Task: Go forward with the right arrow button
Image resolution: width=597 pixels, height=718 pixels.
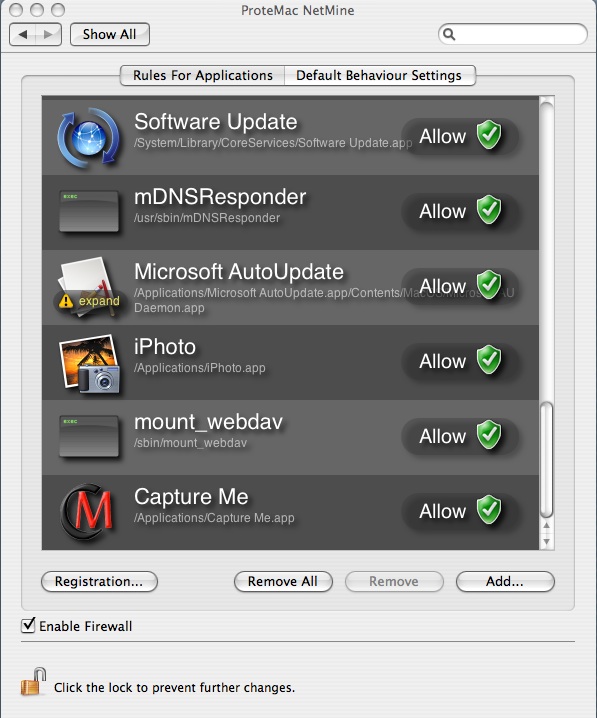Action: (48, 34)
